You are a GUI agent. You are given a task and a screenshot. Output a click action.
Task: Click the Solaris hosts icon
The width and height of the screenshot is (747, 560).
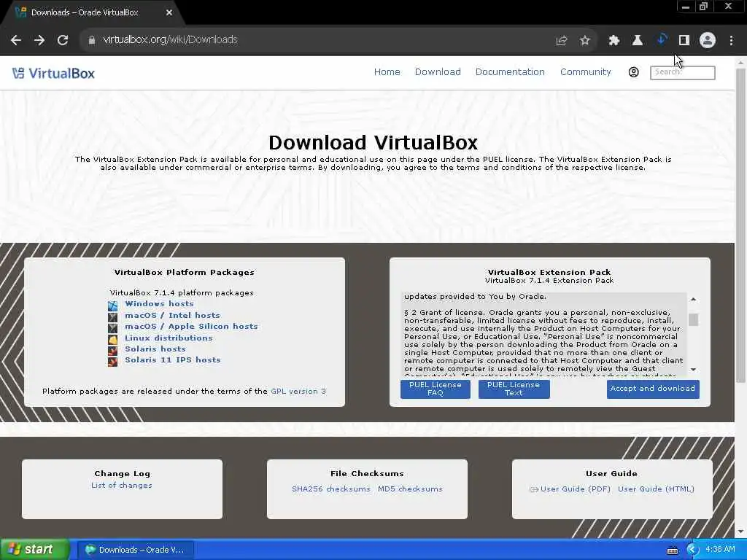click(112, 351)
